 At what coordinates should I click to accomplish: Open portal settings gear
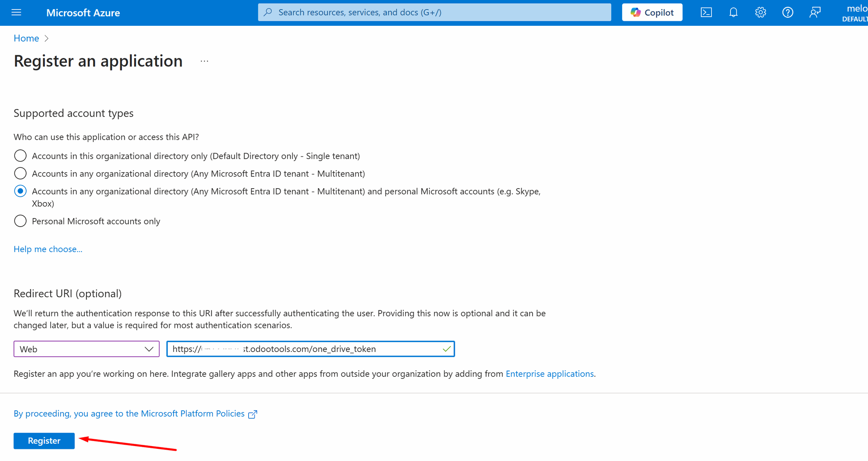pos(760,12)
